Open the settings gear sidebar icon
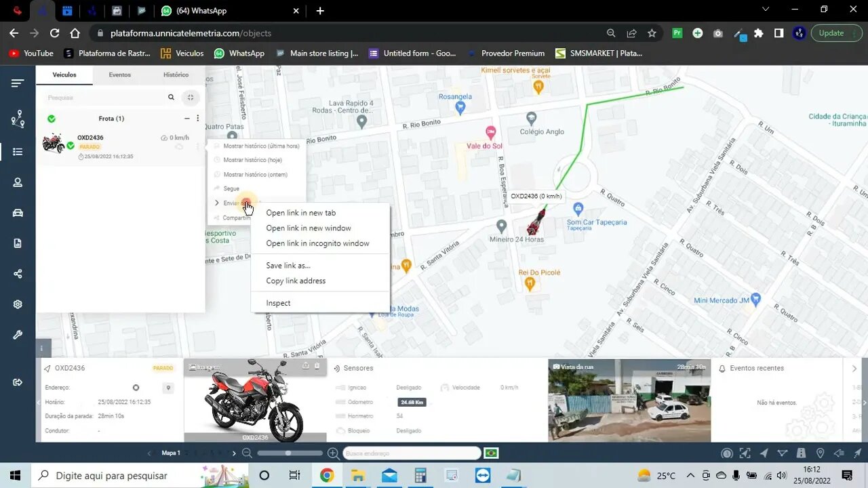 18,304
